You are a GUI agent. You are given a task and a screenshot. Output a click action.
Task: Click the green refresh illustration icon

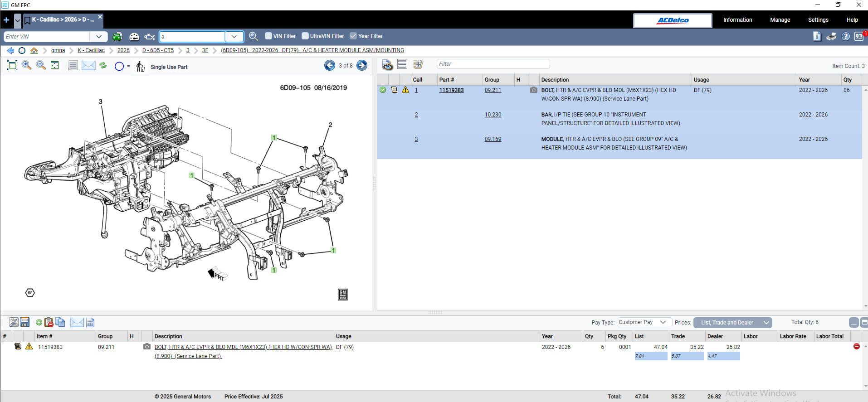[x=103, y=65]
